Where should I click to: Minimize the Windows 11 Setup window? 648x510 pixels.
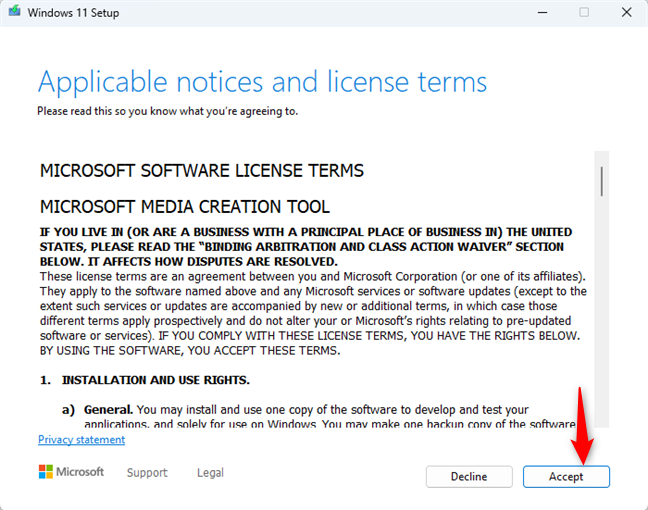tap(542, 12)
